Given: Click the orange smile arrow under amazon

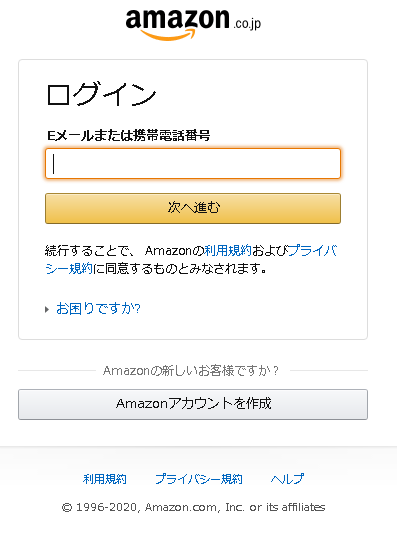Looking at the screenshot, I should [x=168, y=34].
